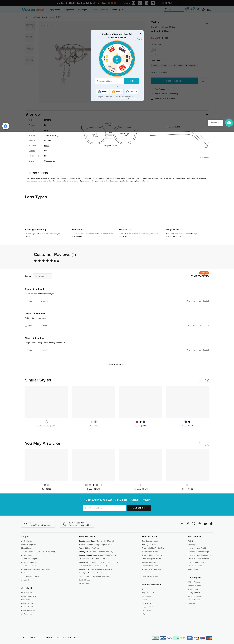Open the Terms tab on popup
This screenshot has width=234, height=644.
(x=139, y=39)
